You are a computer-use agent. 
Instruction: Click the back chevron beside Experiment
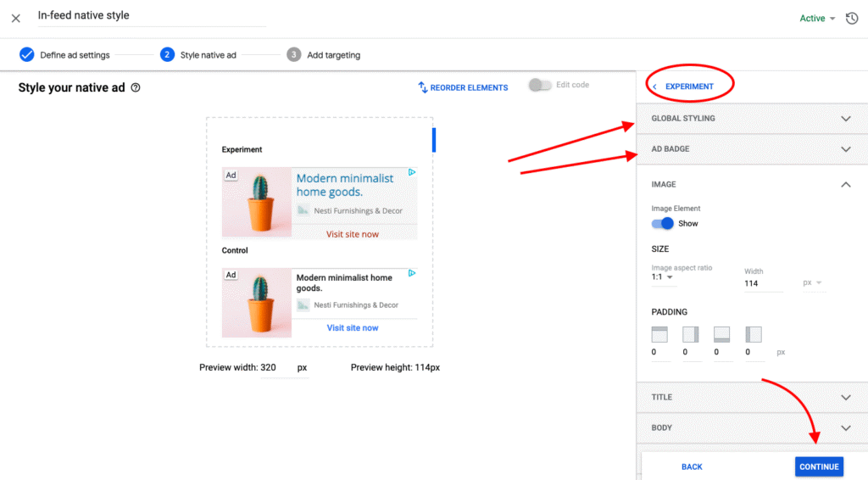(655, 87)
